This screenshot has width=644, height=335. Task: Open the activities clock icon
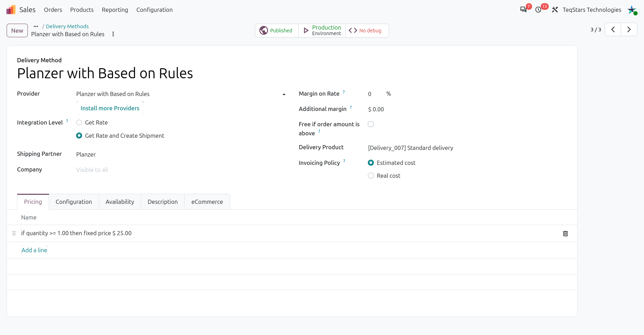point(538,10)
